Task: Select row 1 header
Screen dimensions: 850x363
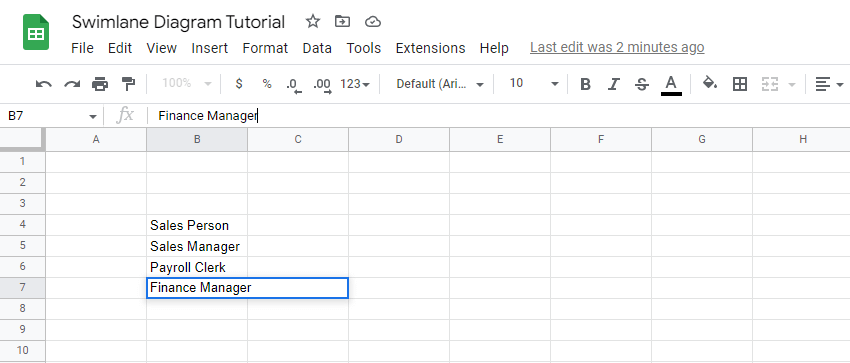Action: (x=22, y=161)
